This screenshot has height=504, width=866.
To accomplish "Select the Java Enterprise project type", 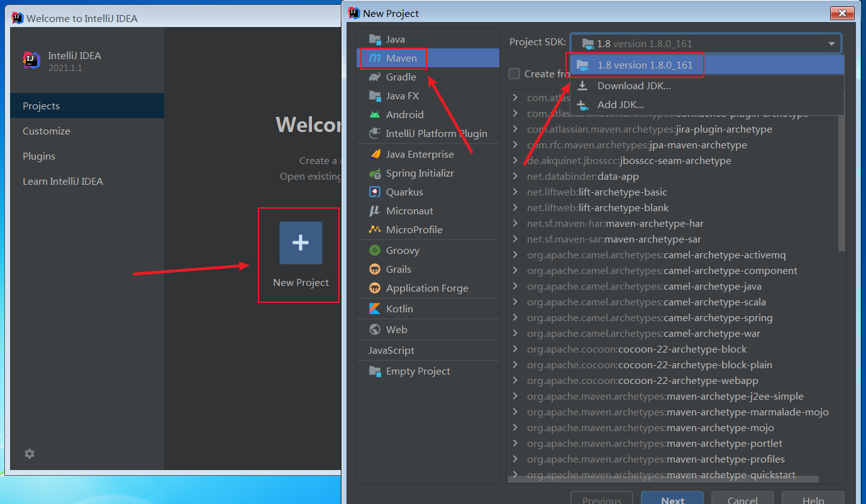I will (428, 154).
